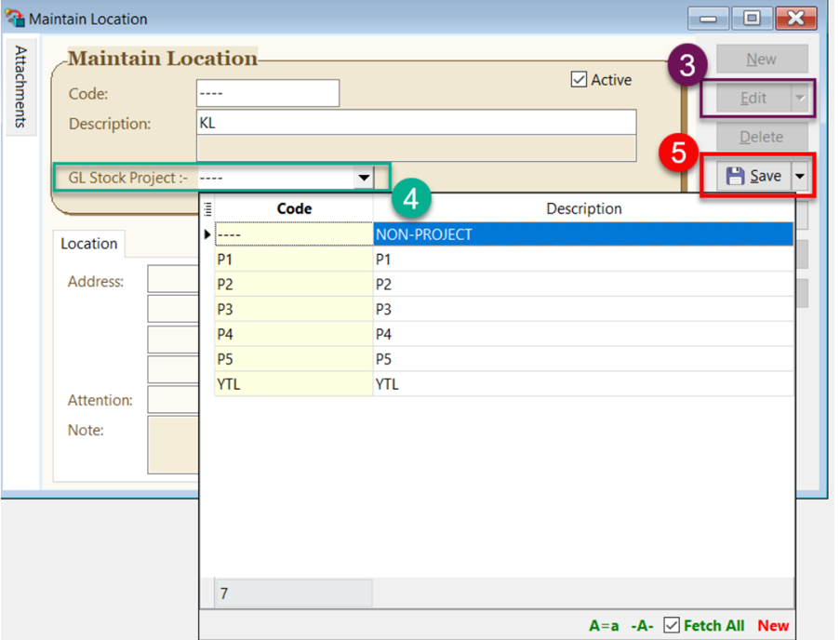Uncheck the Active checkbox
Viewport: 840px width, 640px height.
click(579, 80)
